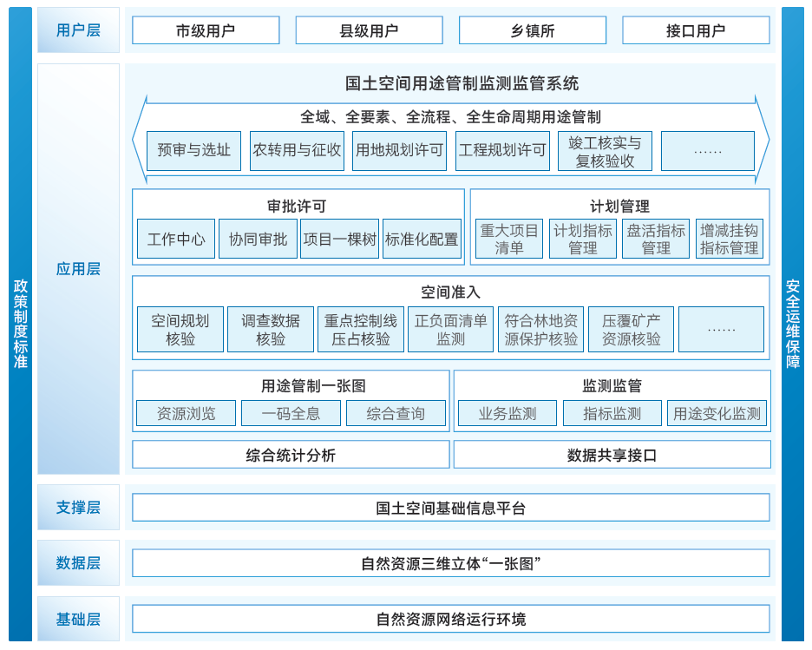Select the 指标监测 box
This screenshot has height=650, width=812.
[x=612, y=413]
